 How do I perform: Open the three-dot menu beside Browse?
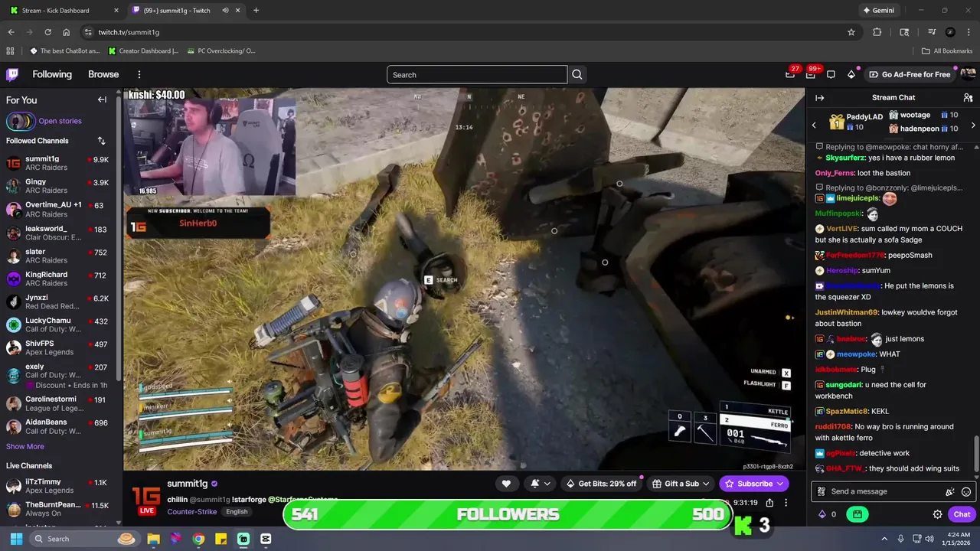tap(139, 74)
